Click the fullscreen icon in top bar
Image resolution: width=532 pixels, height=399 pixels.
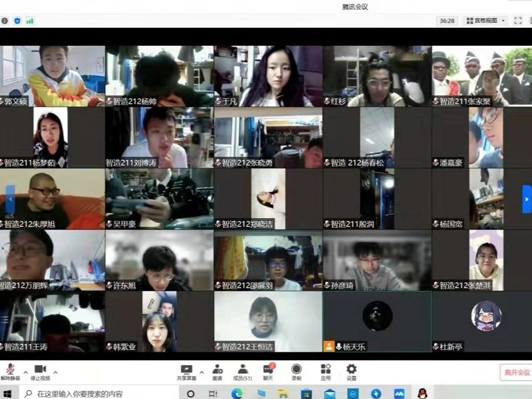[x=519, y=21]
